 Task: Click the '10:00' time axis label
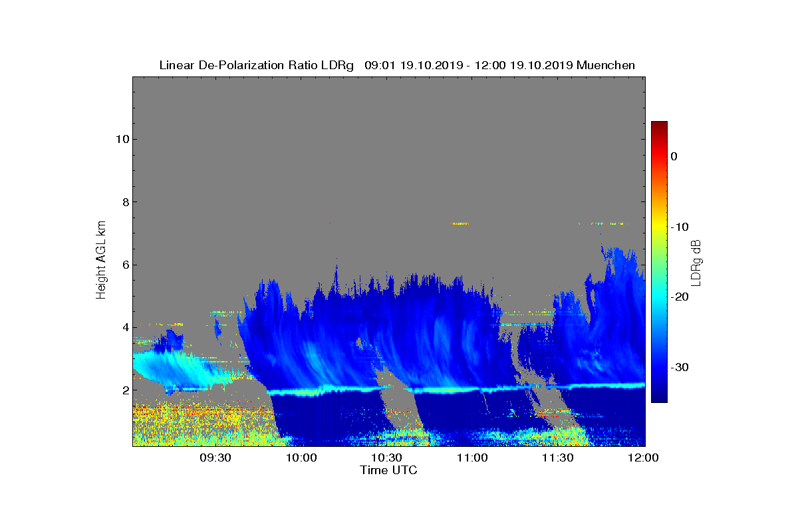point(302,458)
